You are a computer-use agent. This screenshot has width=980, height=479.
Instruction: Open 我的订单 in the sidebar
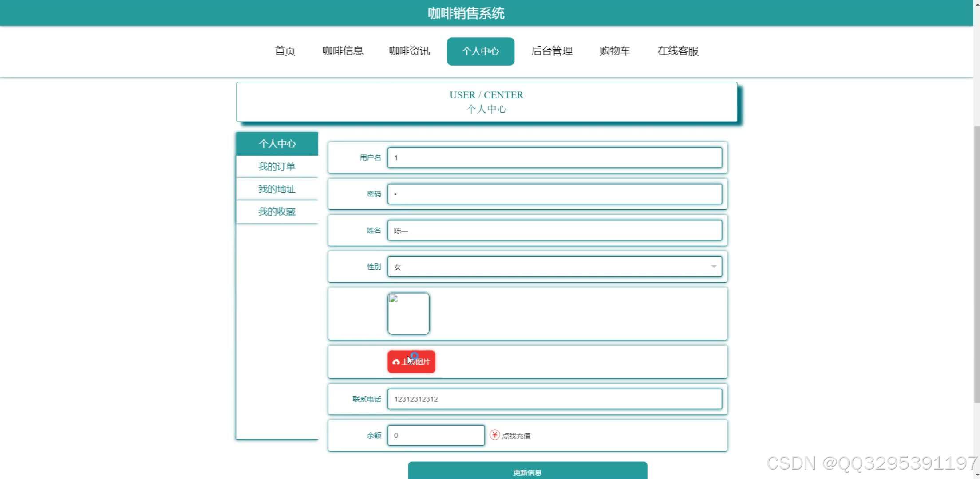277,167
